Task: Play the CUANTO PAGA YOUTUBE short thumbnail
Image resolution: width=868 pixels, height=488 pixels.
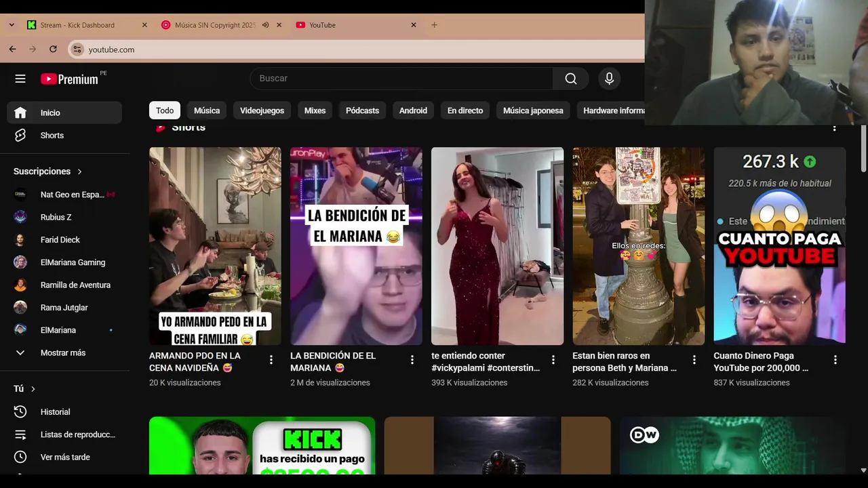Action: [779, 246]
